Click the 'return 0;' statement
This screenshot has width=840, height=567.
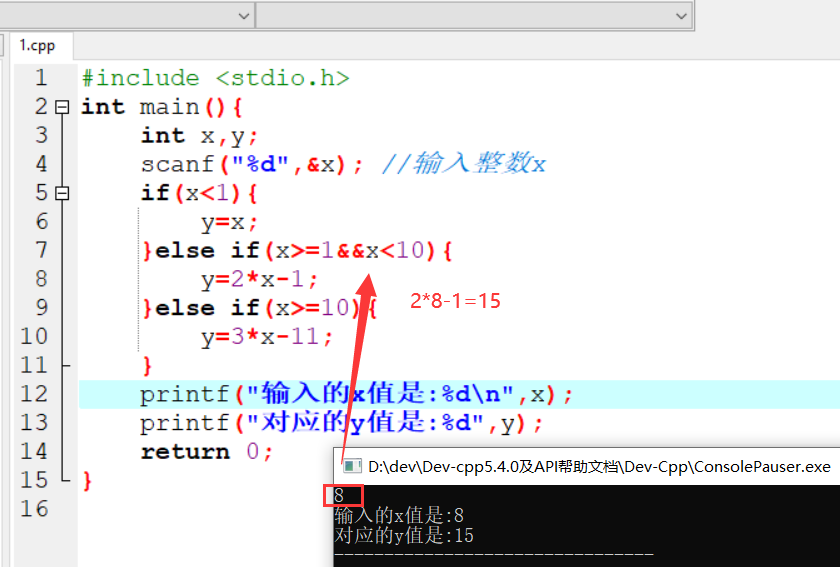point(207,452)
